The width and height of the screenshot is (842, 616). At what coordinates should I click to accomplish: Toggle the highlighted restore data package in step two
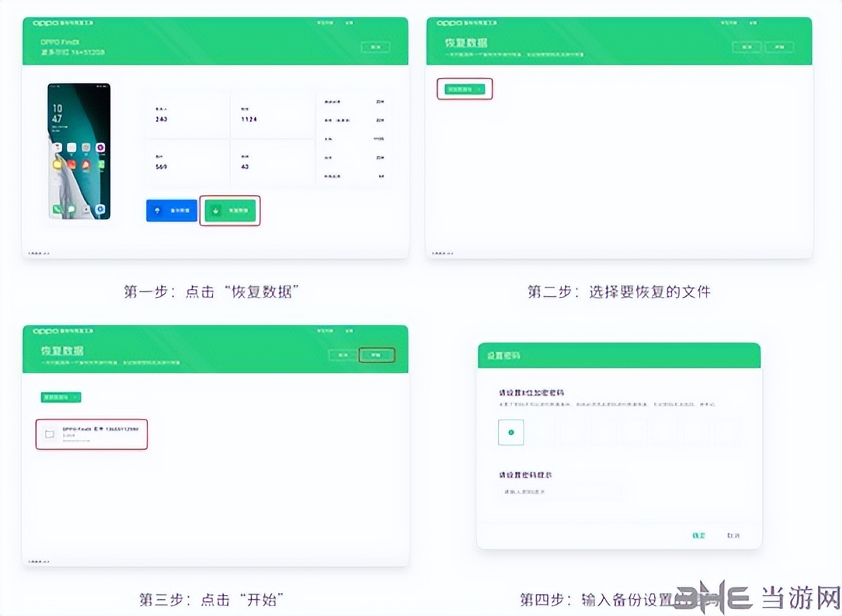coord(465,89)
